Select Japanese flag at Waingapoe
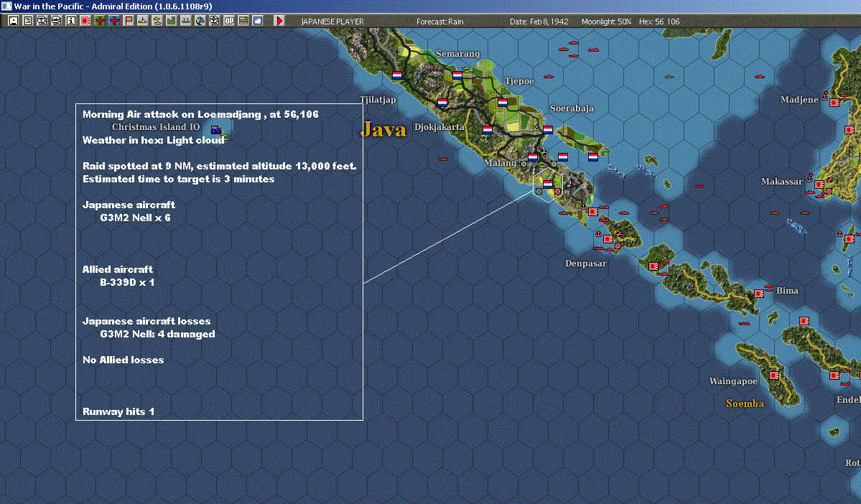 coord(774,375)
